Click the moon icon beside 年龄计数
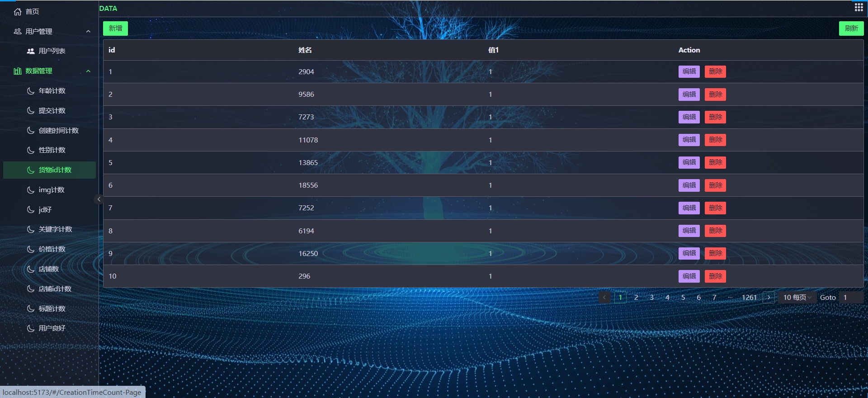The width and height of the screenshot is (868, 398). pyautogui.click(x=31, y=91)
